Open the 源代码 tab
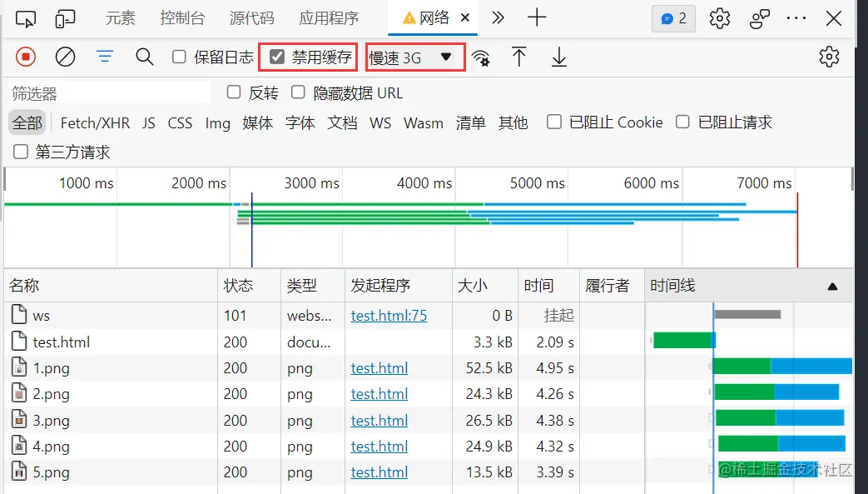Image resolution: width=868 pixels, height=494 pixels. click(x=252, y=18)
